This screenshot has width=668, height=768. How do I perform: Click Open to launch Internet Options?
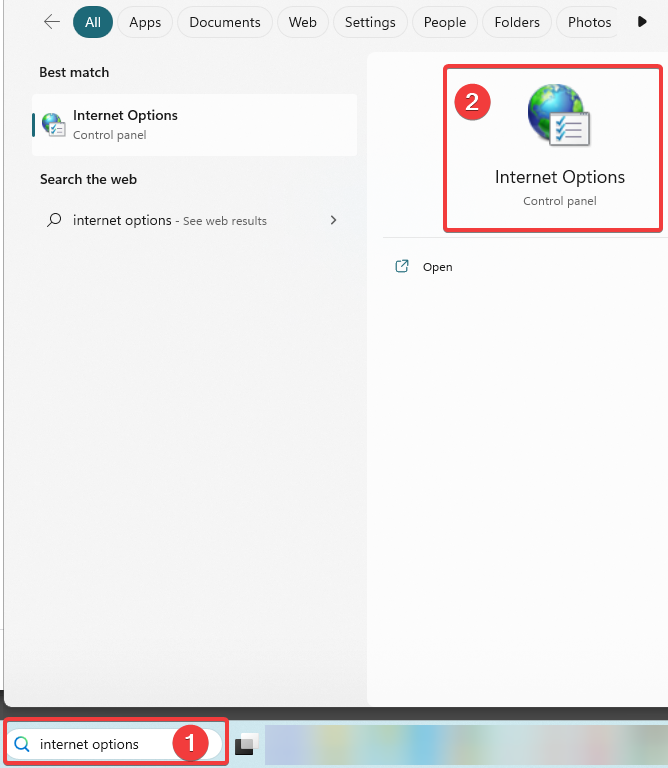click(437, 267)
